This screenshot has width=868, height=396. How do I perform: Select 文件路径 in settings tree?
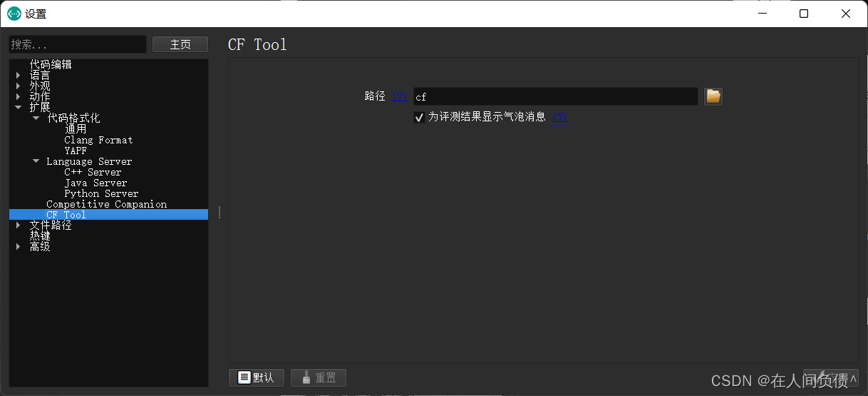[51, 225]
